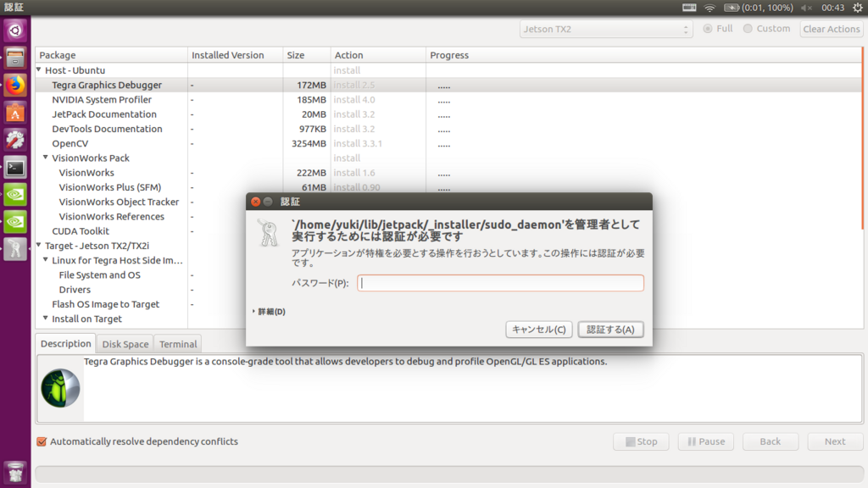Click the authentication keys dock icon
The width and height of the screenshot is (868, 488).
tap(15, 249)
